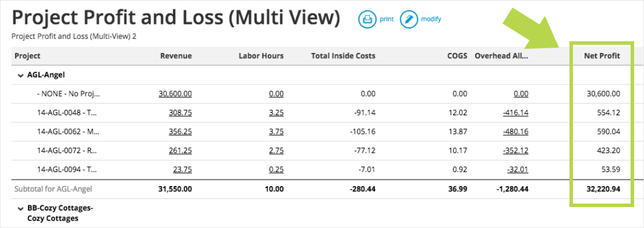644x228 pixels.
Task: Sort by the Revenue column header
Action: tap(176, 56)
